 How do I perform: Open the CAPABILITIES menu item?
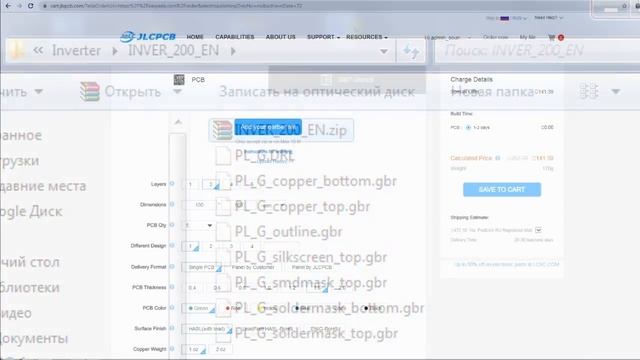tap(235, 37)
